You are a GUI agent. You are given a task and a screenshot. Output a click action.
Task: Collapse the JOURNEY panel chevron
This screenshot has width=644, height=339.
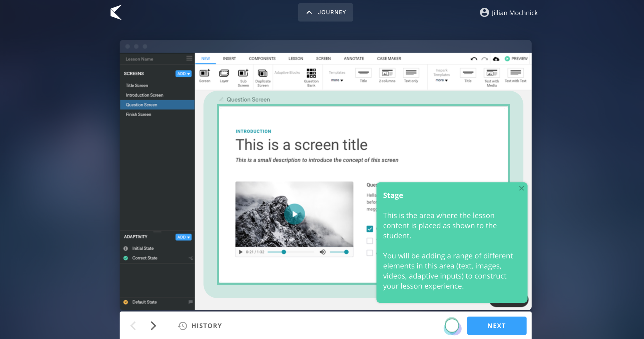309,12
